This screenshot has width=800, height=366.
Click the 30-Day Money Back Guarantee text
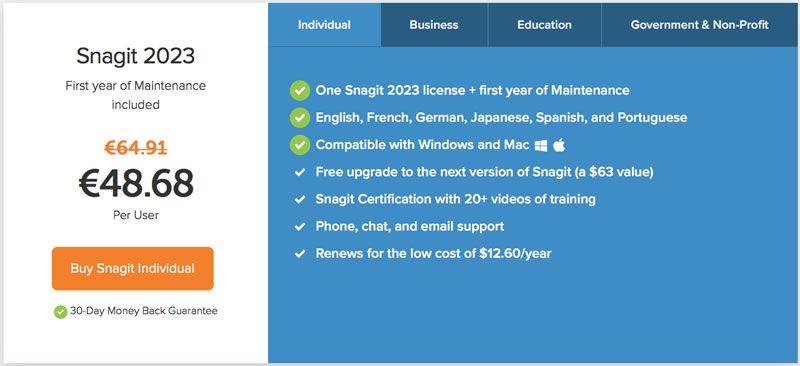143,310
